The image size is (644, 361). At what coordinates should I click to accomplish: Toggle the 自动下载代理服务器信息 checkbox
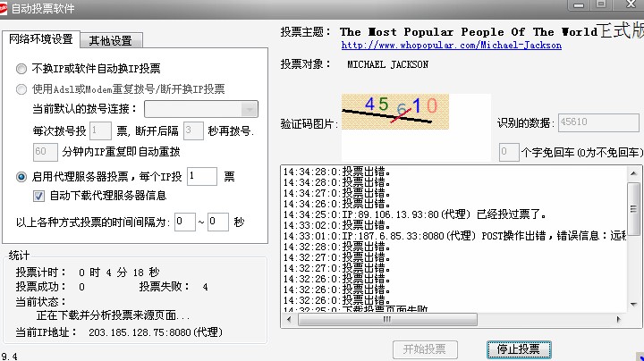coord(38,195)
